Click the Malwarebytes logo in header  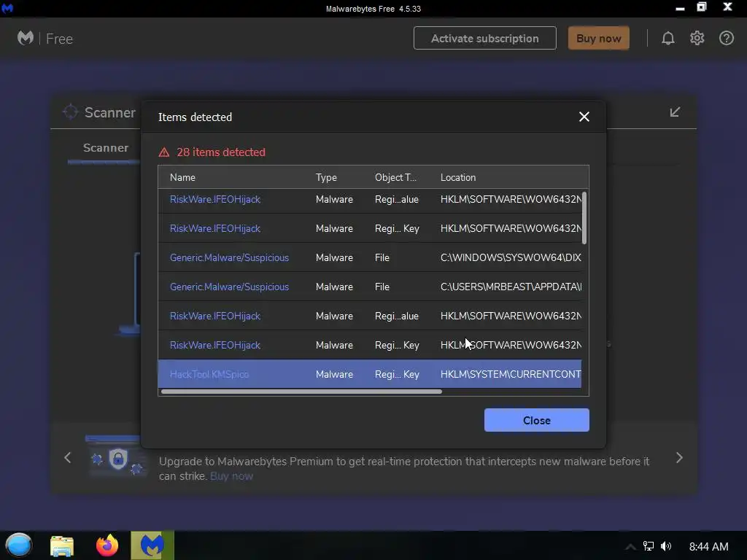tap(26, 38)
